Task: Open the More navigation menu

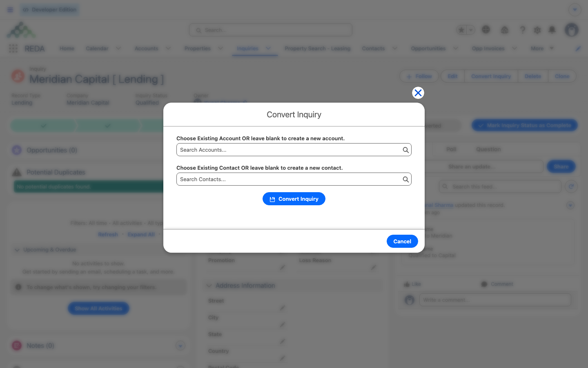Action: tap(542, 49)
